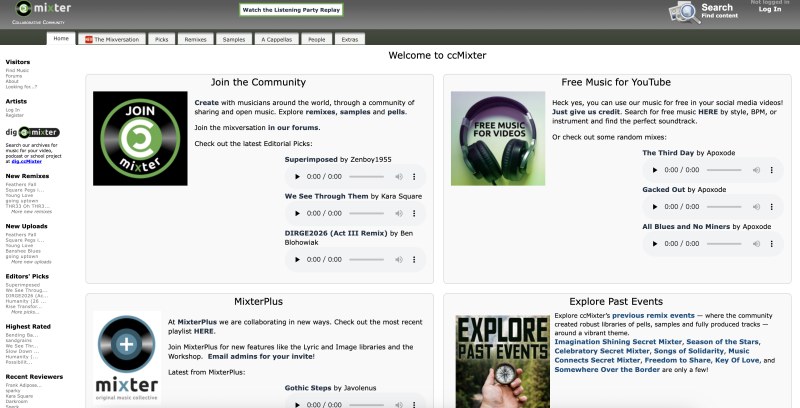Switch to the Home tab

(x=61, y=39)
